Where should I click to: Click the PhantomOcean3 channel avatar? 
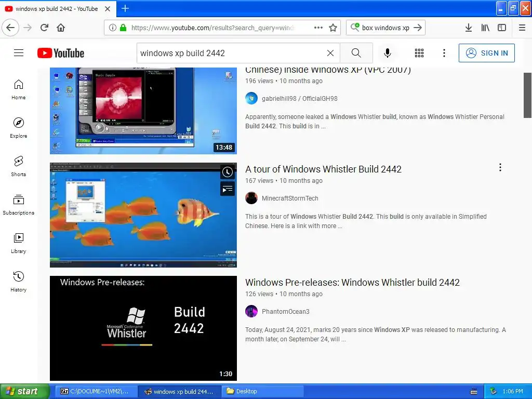[x=251, y=312]
